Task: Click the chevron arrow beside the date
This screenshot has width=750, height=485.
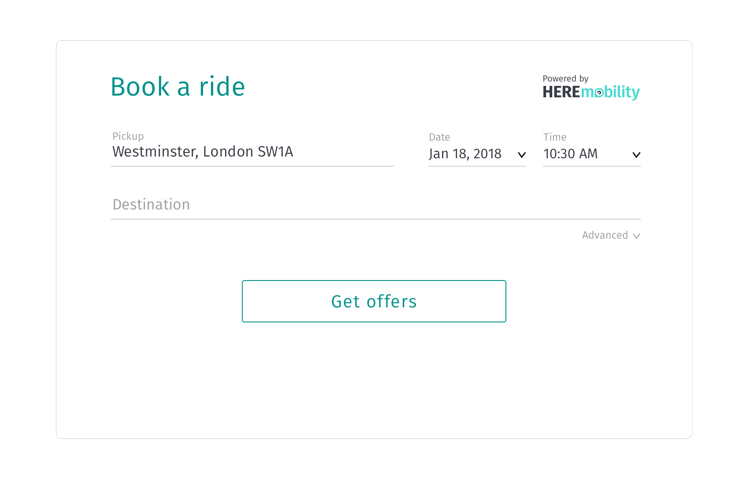Action: (521, 155)
